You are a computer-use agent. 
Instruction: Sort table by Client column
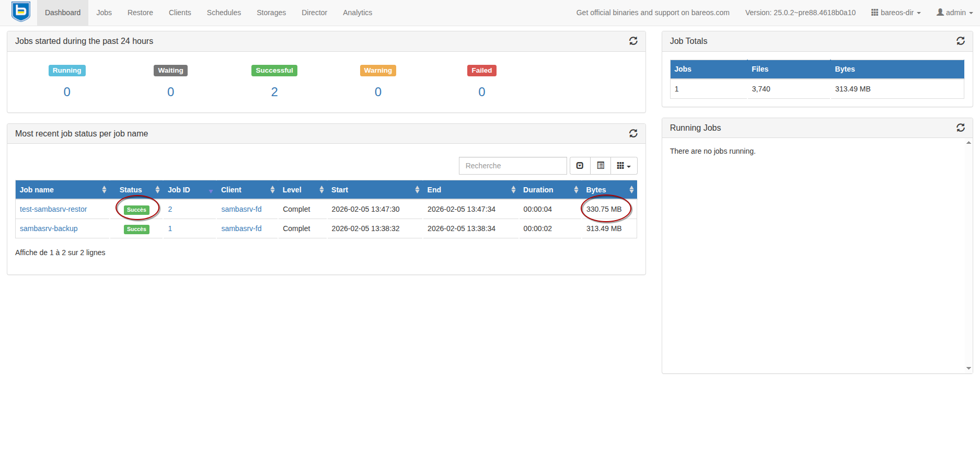pyautogui.click(x=247, y=190)
